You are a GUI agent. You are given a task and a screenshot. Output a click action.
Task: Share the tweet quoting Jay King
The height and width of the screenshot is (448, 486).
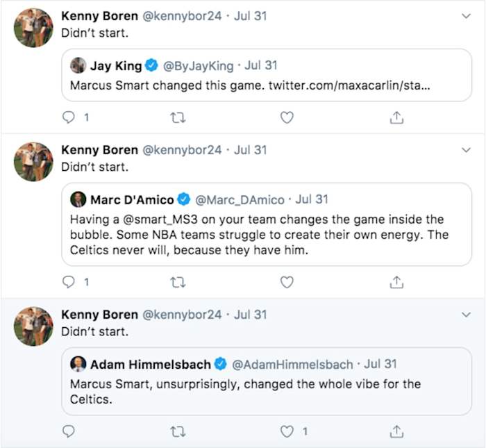point(396,117)
